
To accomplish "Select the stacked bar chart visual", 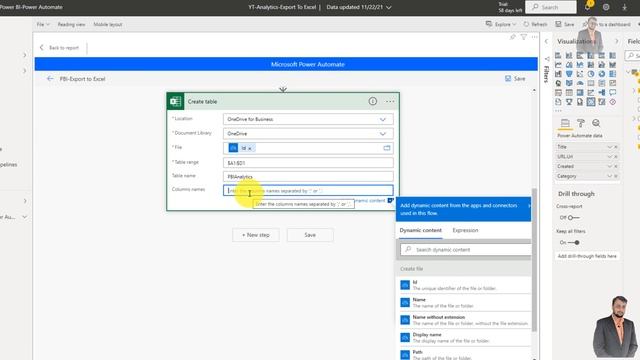I will [558, 56].
